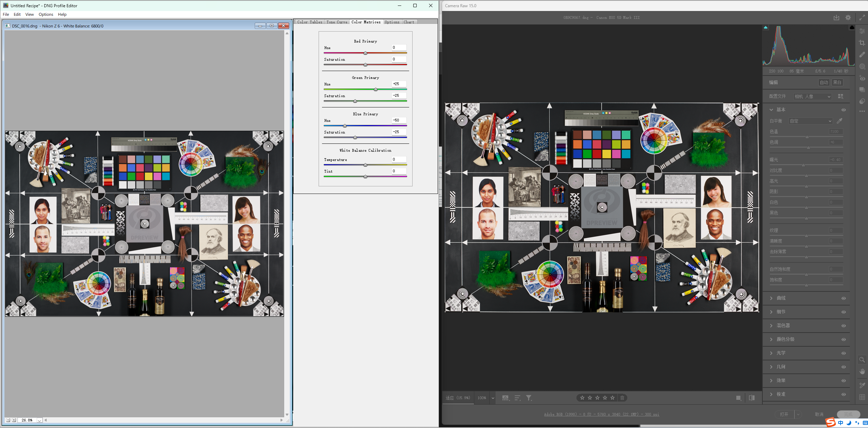Click the before/after comparison view icon
Image resolution: width=868 pixels, height=428 pixels.
pos(752,398)
